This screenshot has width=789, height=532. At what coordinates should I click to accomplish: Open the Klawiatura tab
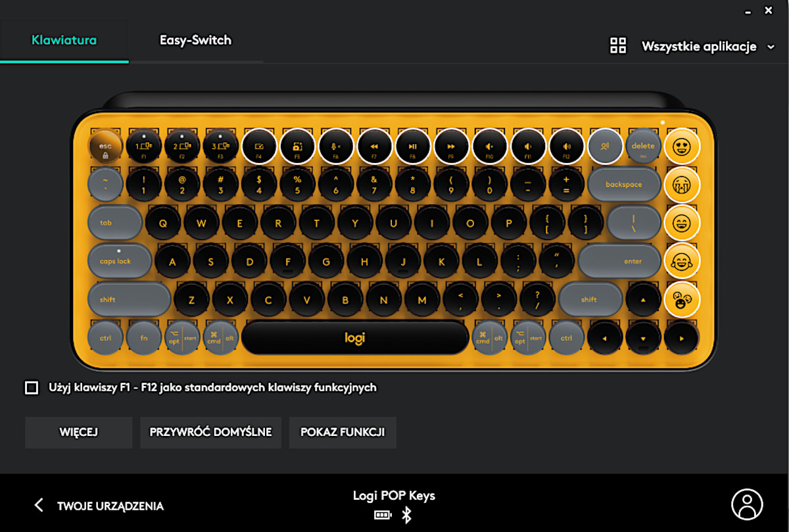(64, 40)
